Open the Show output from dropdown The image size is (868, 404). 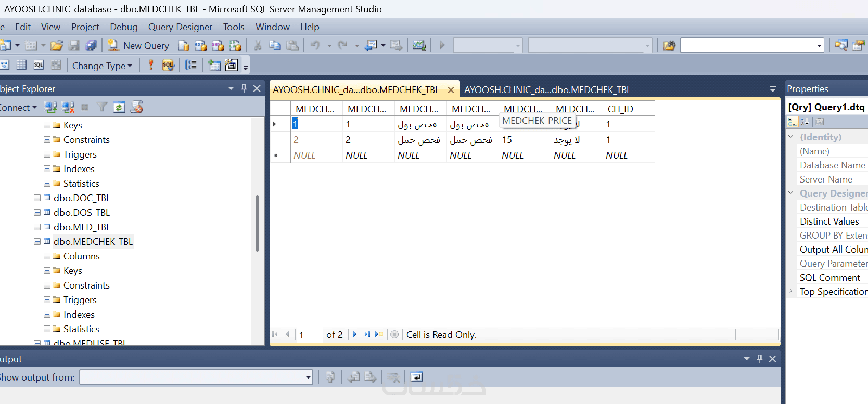coord(308,377)
